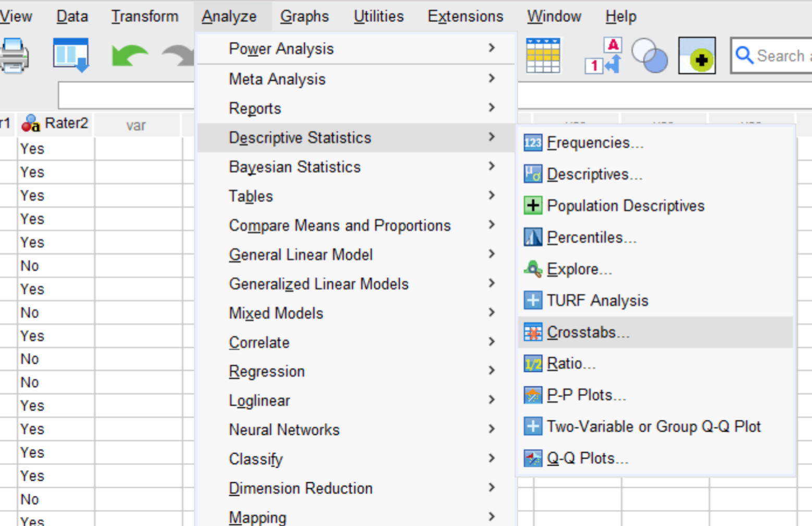The image size is (812, 526).
Task: Open Frequencies from Descriptive Statistics
Action: (595, 143)
